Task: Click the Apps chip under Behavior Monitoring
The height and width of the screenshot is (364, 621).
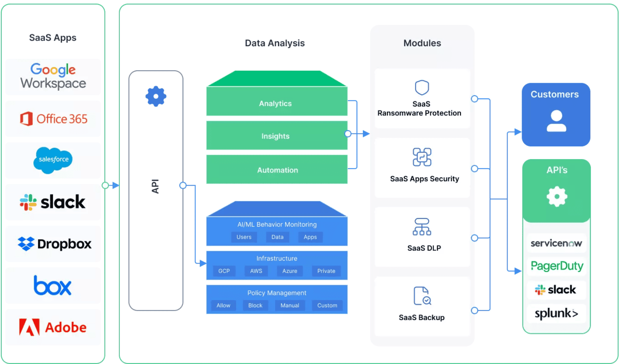Action: 310,237
